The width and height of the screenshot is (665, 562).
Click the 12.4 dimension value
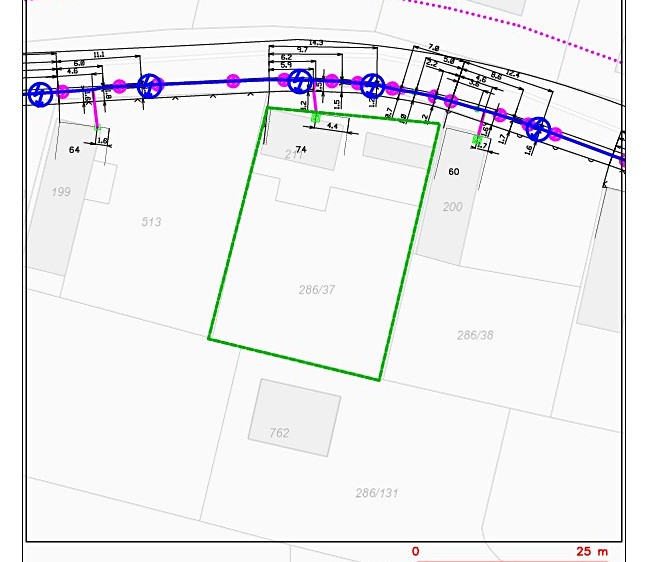click(x=512, y=73)
